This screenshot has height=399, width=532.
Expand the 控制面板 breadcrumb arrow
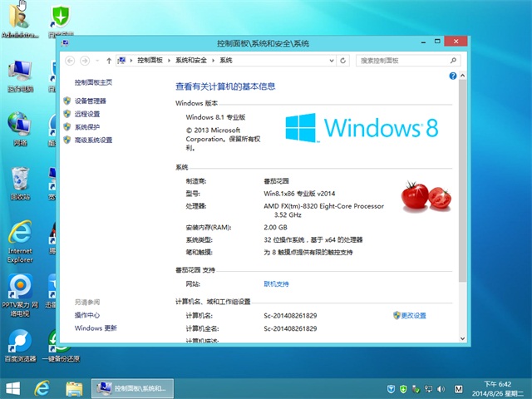pyautogui.click(x=169, y=61)
